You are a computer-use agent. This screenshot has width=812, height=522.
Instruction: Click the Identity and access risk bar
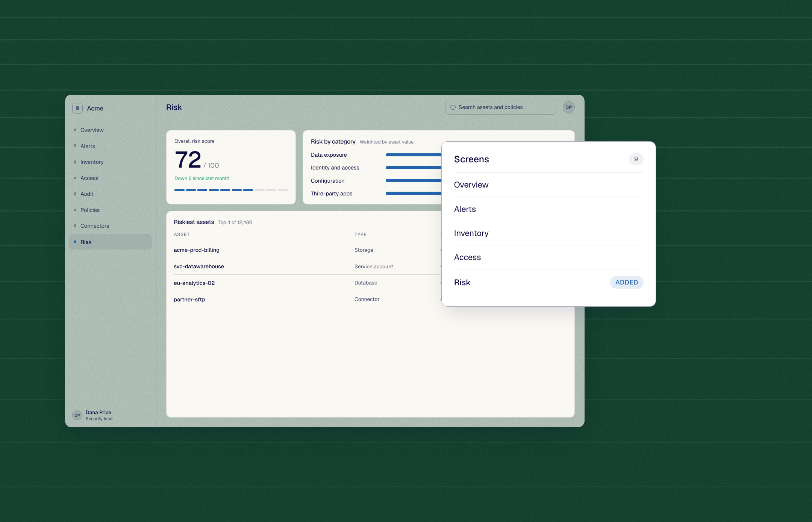click(414, 168)
